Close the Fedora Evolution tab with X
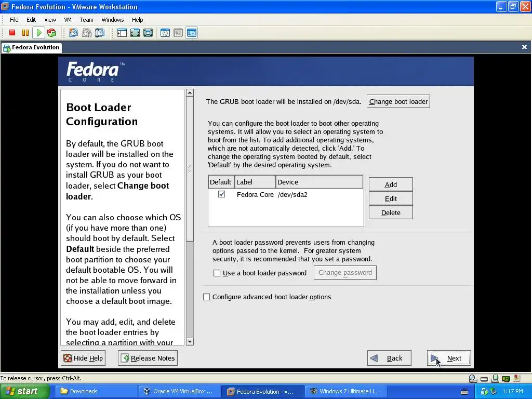Image resolution: width=532 pixels, height=399 pixels. pyautogui.click(x=524, y=47)
